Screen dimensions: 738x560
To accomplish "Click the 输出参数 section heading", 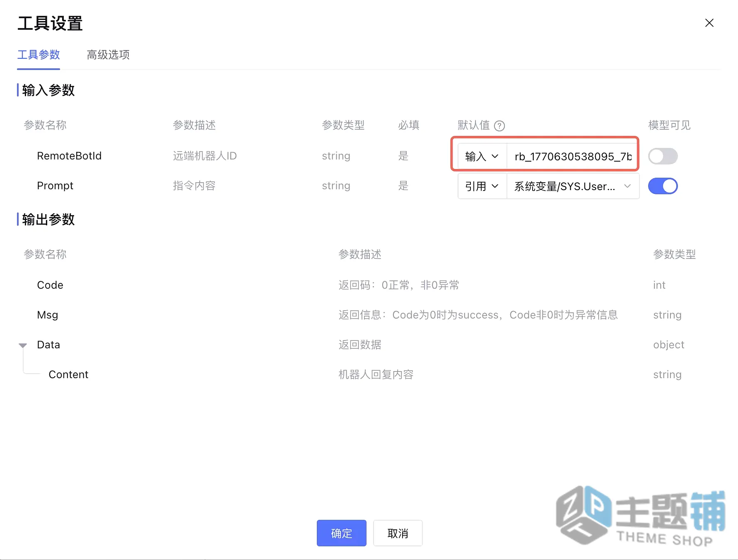I will coord(48,219).
